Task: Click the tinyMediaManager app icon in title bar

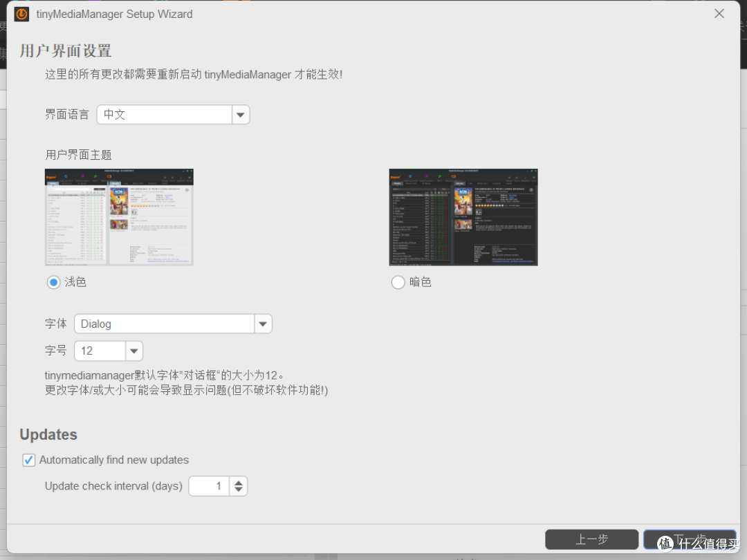Action: 21,14
